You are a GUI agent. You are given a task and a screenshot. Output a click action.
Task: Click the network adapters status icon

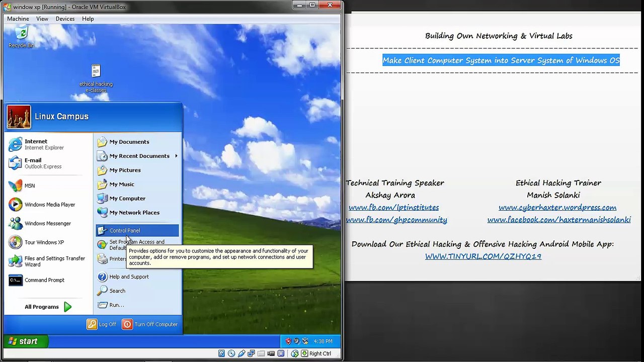pyautogui.click(x=251, y=353)
